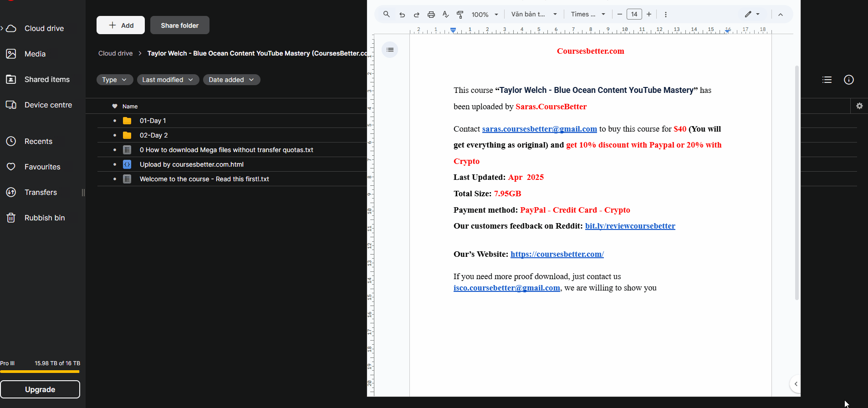
Task: Open the Type filter dropdown
Action: click(x=115, y=80)
